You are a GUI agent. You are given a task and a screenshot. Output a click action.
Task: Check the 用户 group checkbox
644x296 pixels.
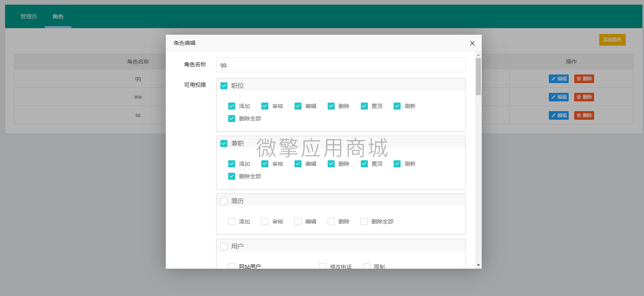pyautogui.click(x=224, y=246)
